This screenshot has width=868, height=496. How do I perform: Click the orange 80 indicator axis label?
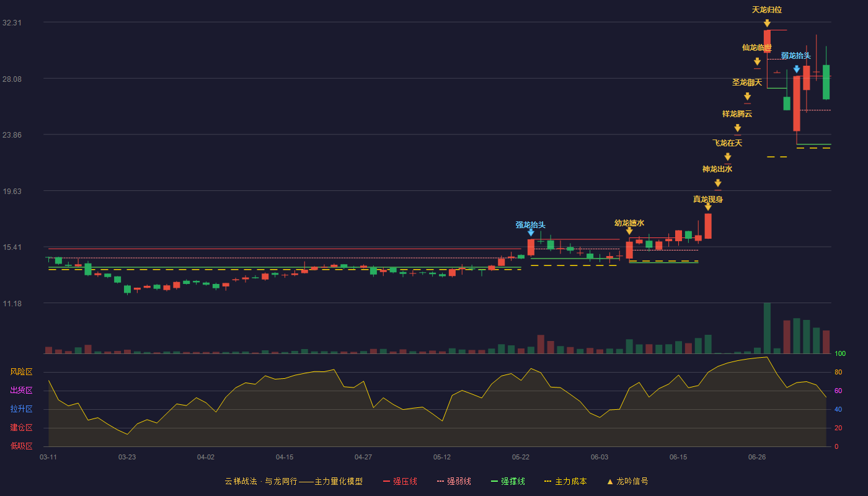838,372
